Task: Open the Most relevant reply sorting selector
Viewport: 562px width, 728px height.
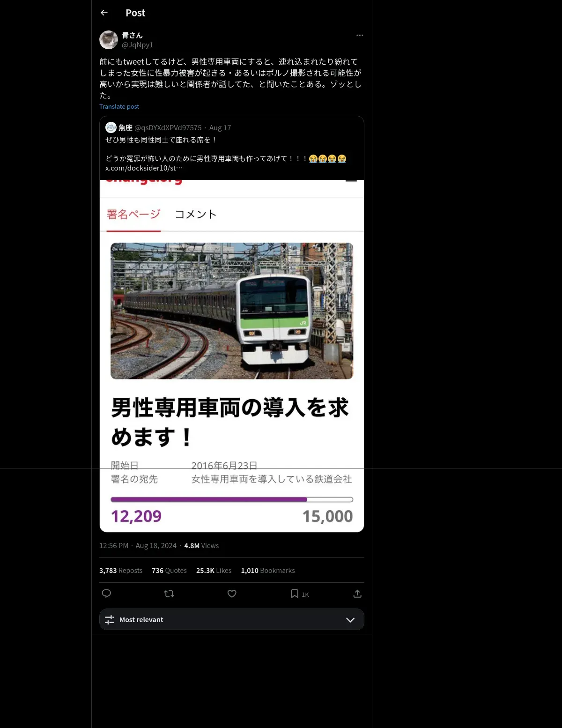Action: pyautogui.click(x=232, y=619)
